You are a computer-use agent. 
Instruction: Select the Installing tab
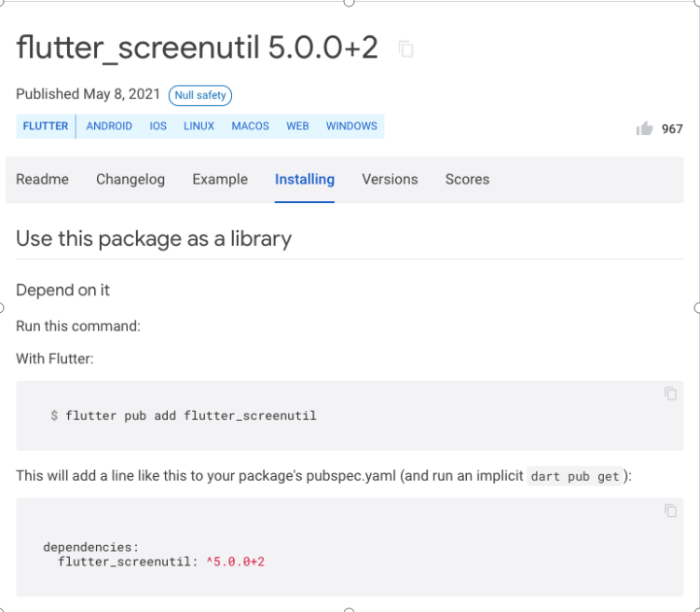(305, 180)
